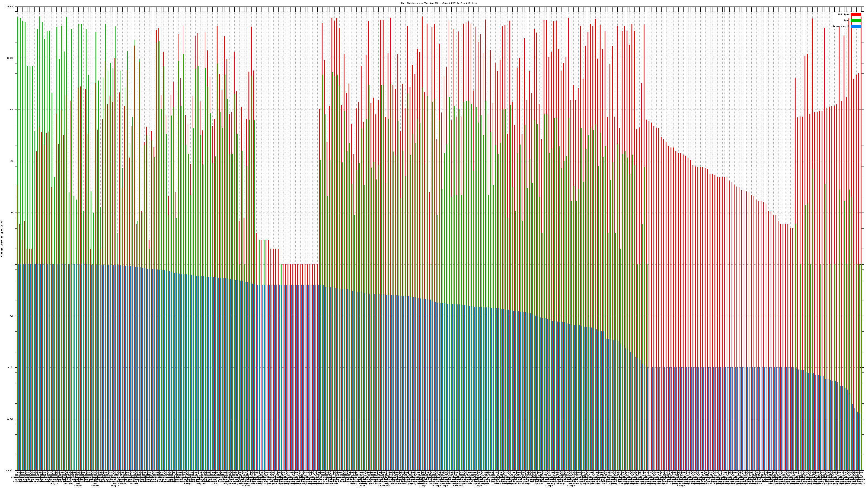Click the red Not Spam legend swatch

tap(856, 14)
